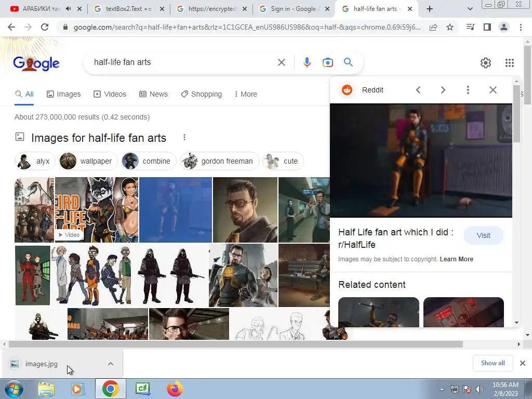The image size is (532, 399).
Task: Expand the tab search dropdown
Action: (470, 9)
